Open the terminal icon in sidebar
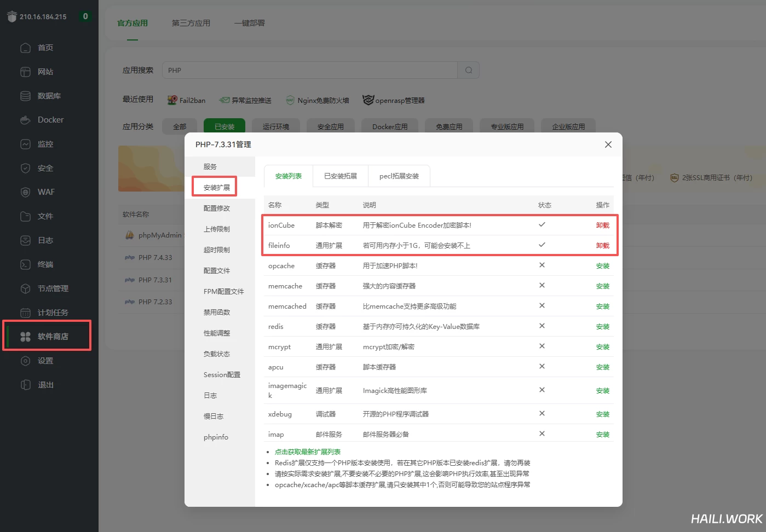The height and width of the screenshot is (532, 766). [25, 264]
